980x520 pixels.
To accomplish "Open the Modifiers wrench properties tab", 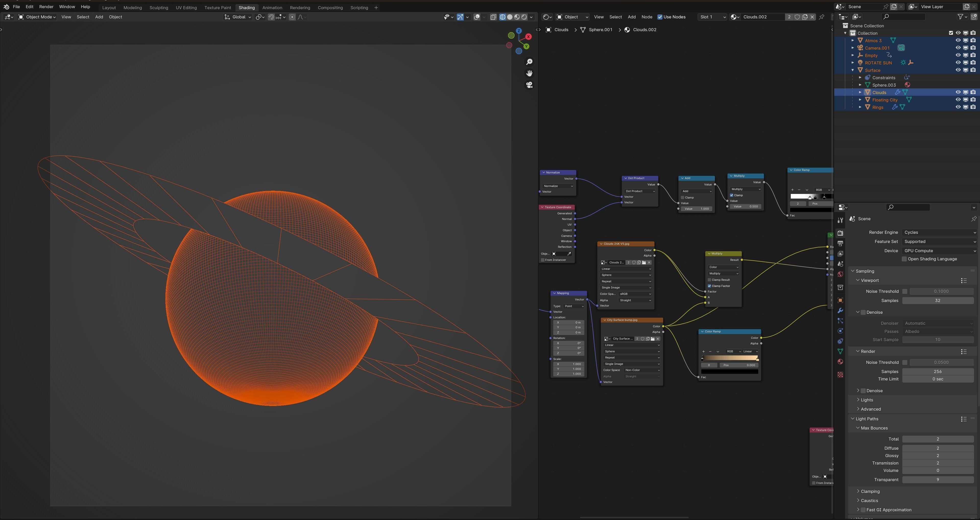I will 840,311.
